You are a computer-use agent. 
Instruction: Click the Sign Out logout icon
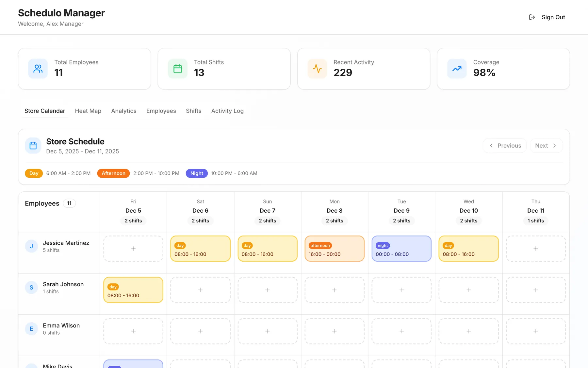[x=532, y=17]
